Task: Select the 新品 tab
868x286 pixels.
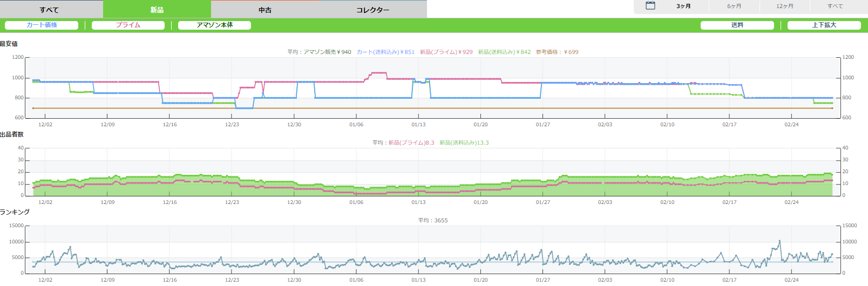Action: [157, 10]
